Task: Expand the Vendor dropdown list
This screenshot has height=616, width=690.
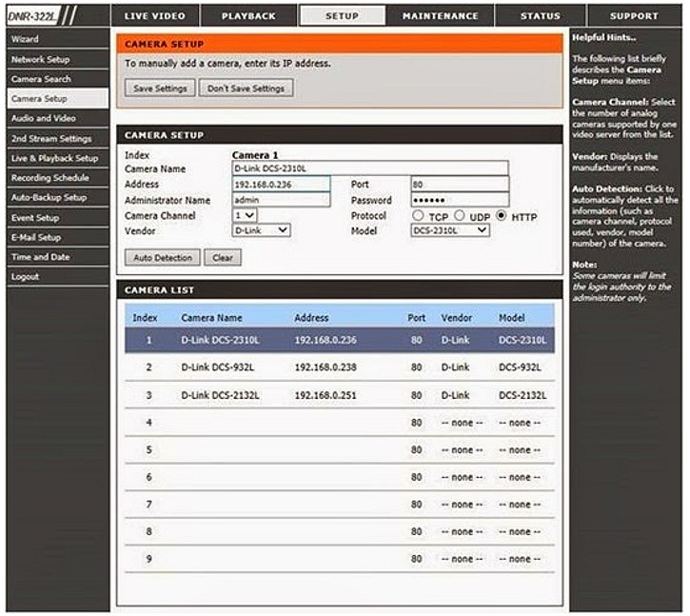Action: tap(262, 230)
